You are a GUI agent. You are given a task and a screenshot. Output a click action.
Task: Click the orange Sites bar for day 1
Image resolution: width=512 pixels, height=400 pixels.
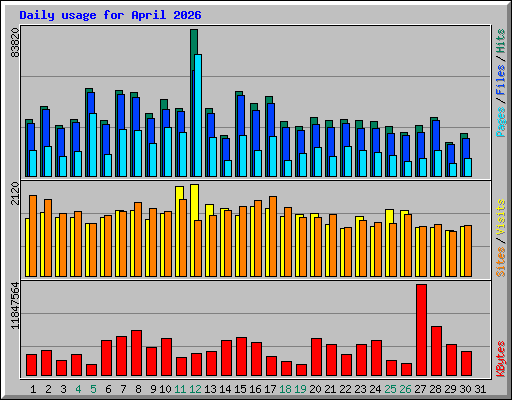tap(33, 236)
